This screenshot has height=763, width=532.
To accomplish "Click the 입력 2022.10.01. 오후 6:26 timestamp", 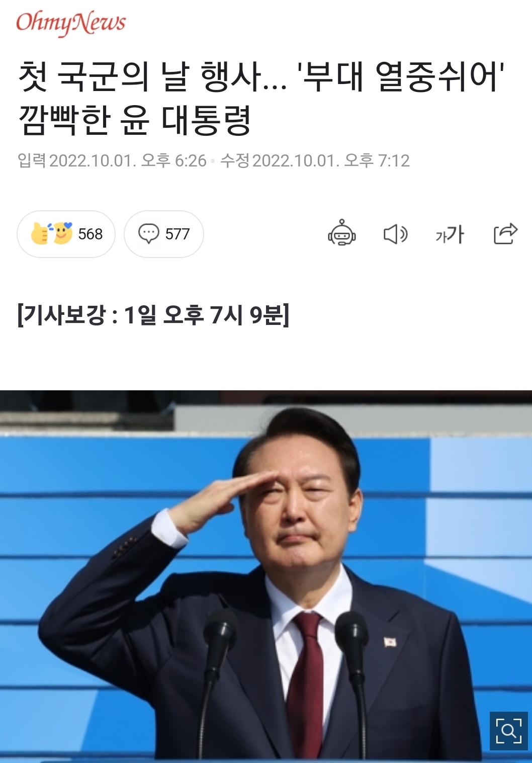I will point(112,161).
